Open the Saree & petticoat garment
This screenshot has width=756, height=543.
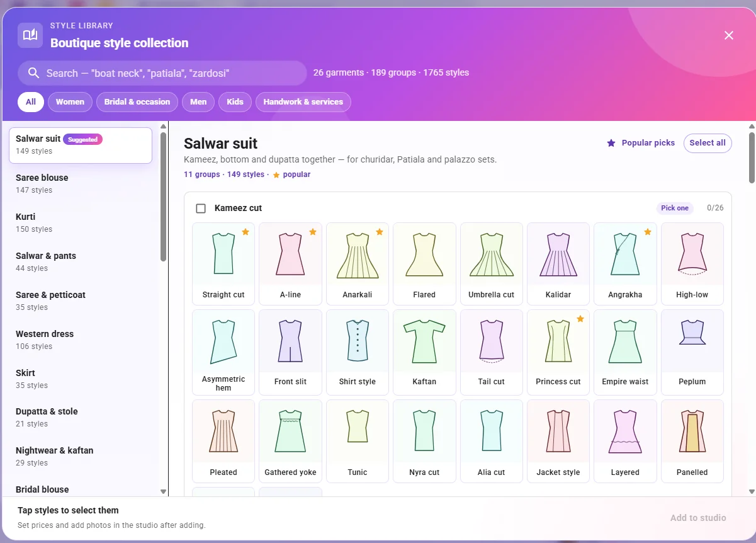point(81,301)
